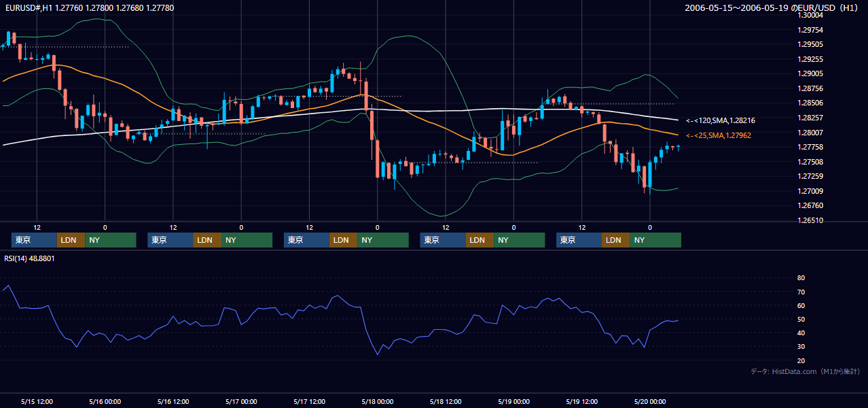Click the RSI axis value 20
Viewport: 868px width, 408px height.
pyautogui.click(x=801, y=360)
